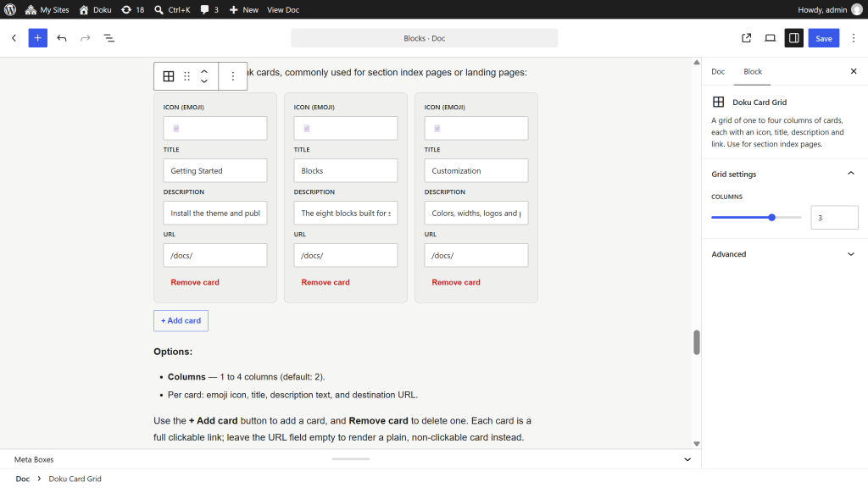Close the settings sidebar
This screenshot has height=488, width=868.
click(854, 71)
